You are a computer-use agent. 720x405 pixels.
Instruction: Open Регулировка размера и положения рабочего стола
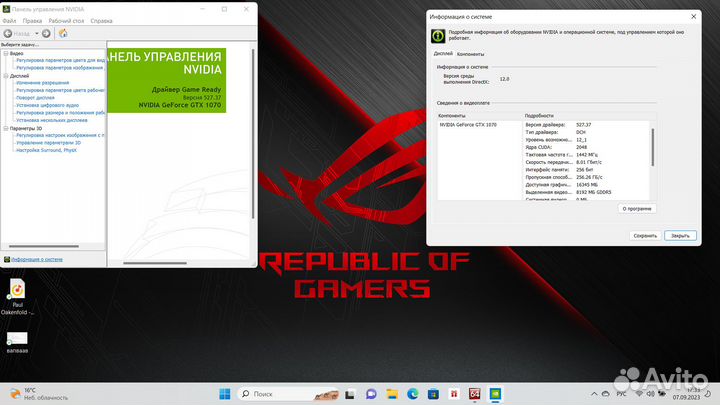coord(61,112)
